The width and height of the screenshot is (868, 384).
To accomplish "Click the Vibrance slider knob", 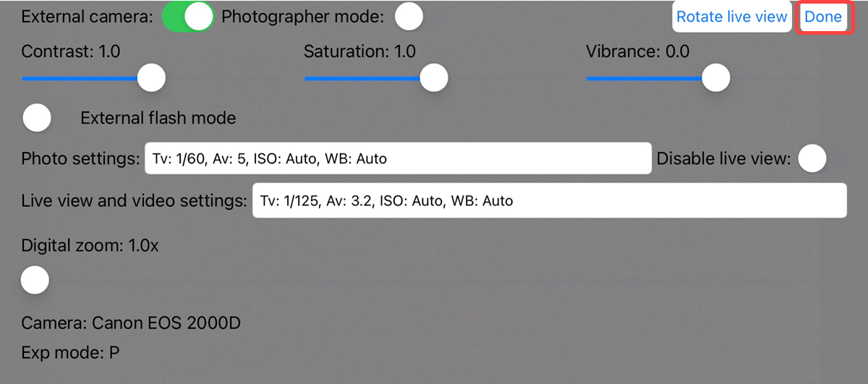I will pyautogui.click(x=715, y=77).
